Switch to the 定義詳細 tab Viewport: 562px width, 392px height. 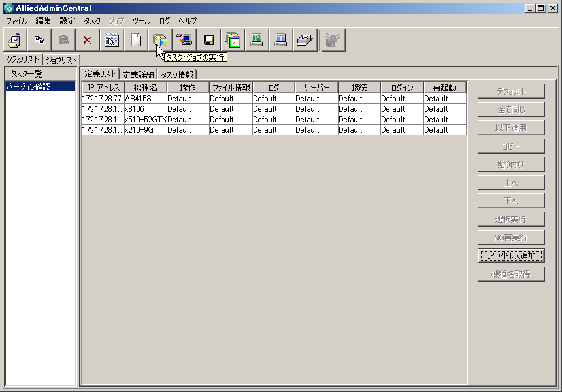139,74
